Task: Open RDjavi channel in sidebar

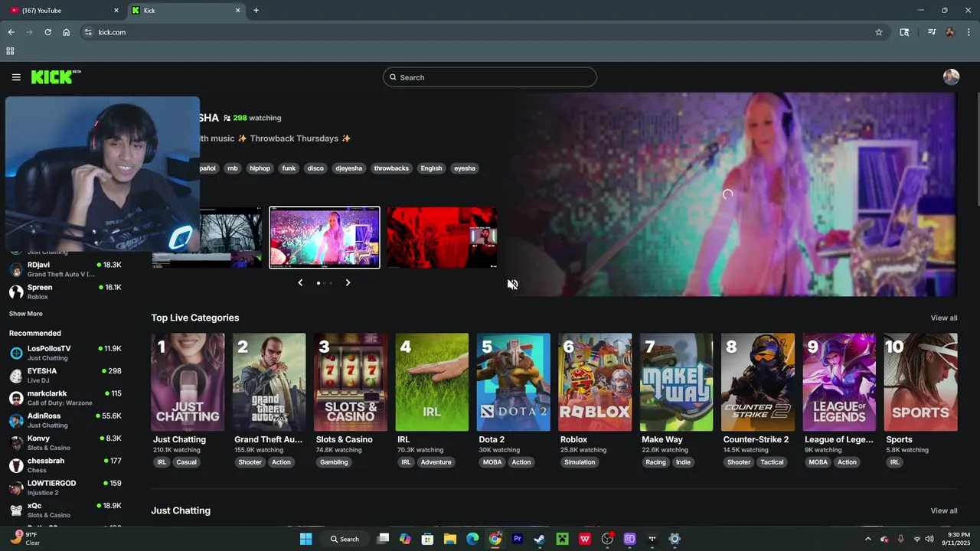Action: (65, 269)
